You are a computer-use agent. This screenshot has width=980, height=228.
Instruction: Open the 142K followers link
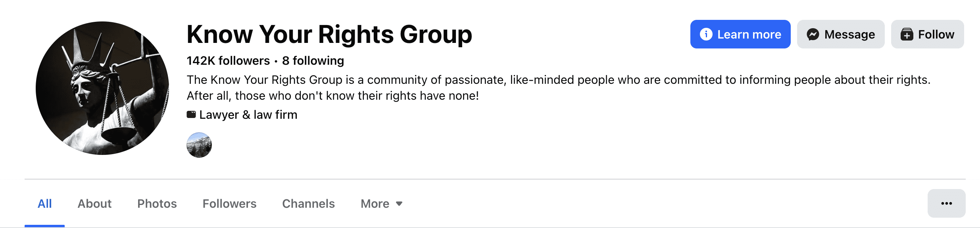[228, 61]
